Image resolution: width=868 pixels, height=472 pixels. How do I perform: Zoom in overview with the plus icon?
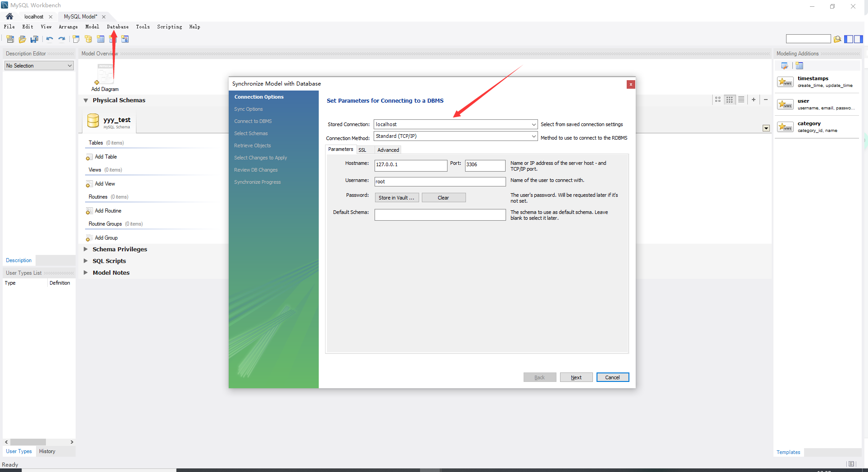tap(754, 100)
